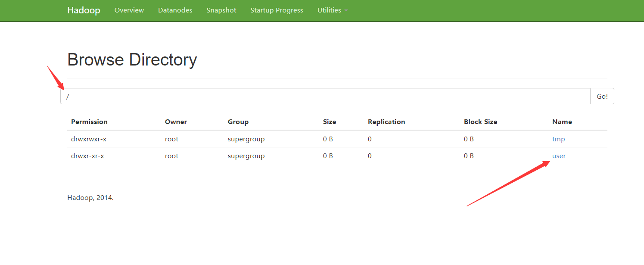Click owner root in user row
This screenshot has width=644, height=265.
click(x=171, y=156)
